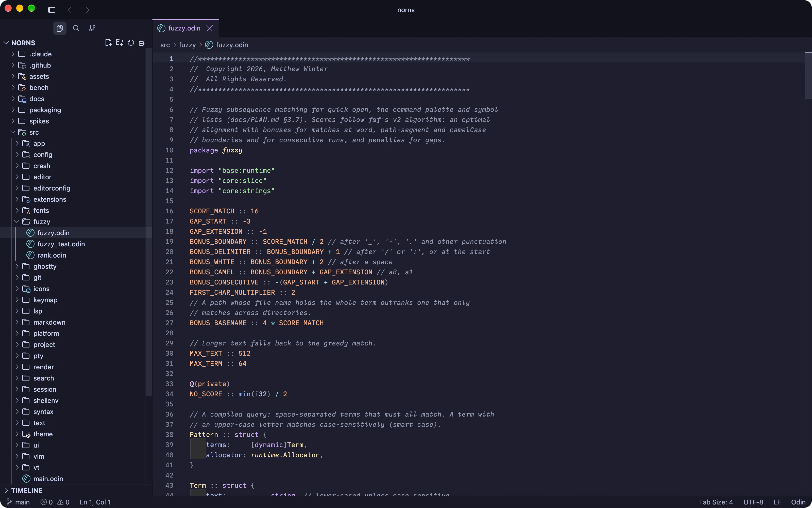Open the Search view icon
The height and width of the screenshot is (508, 812).
76,28
